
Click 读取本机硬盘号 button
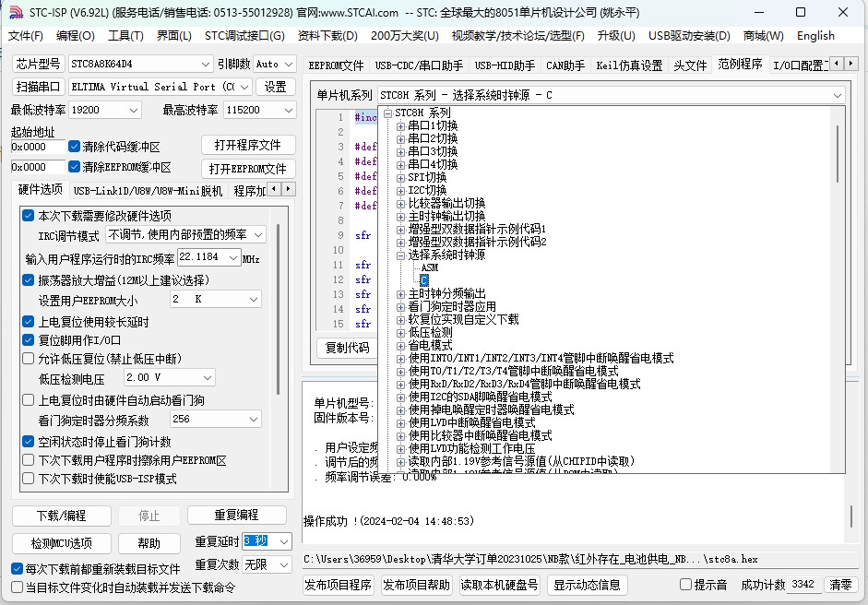(499, 585)
